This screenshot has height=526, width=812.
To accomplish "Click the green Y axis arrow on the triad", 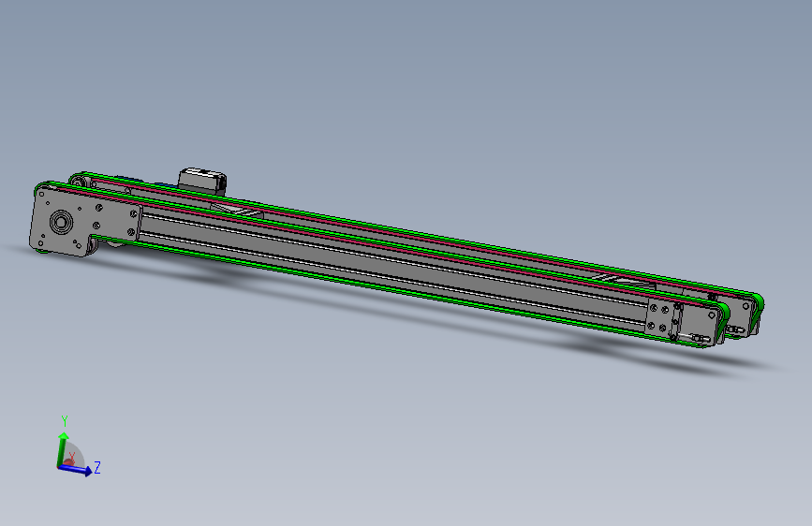I will [x=63, y=449].
